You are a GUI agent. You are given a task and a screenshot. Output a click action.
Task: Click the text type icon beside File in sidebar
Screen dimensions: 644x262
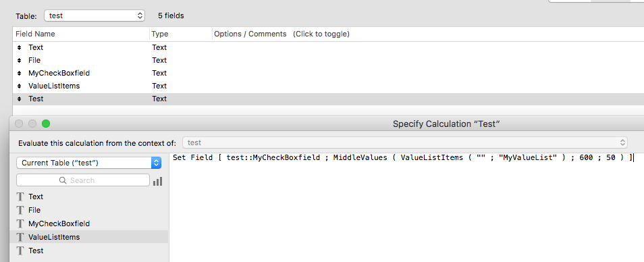(20, 210)
